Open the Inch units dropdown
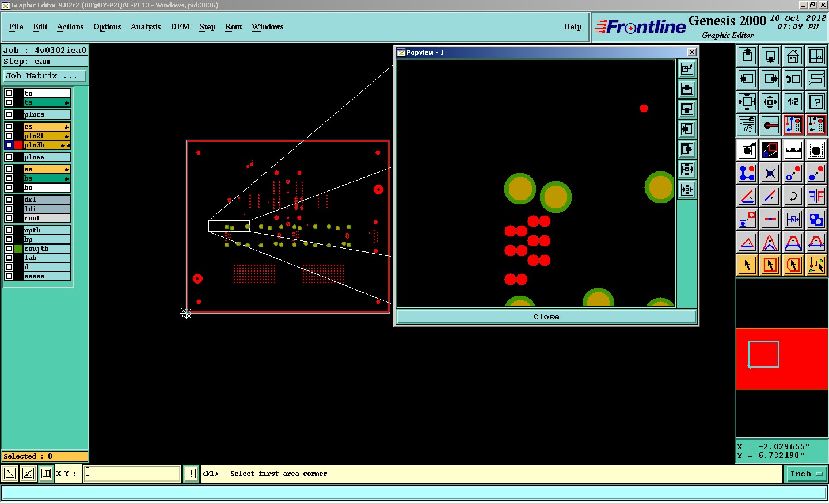 pyautogui.click(x=806, y=474)
